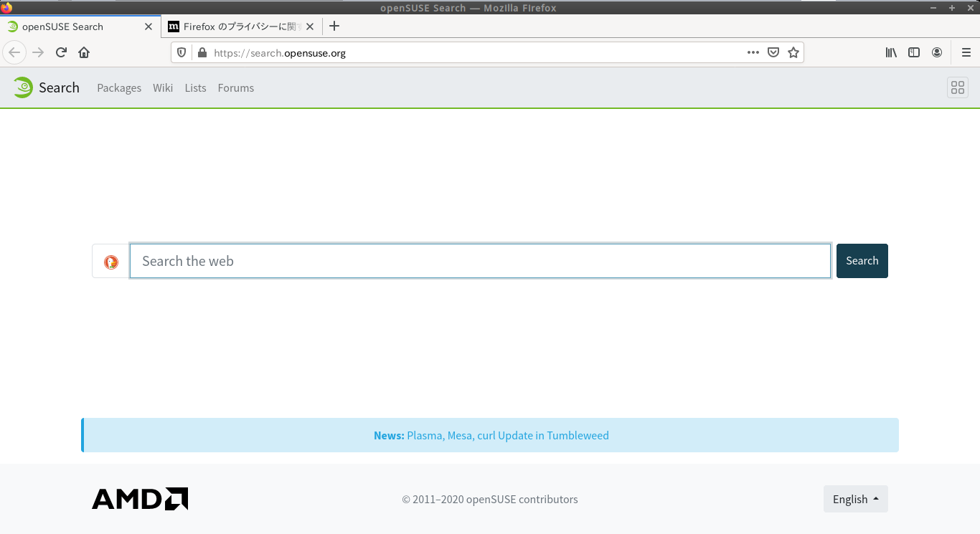Reload the current page
This screenshot has width=980, height=534.
[x=62, y=52]
